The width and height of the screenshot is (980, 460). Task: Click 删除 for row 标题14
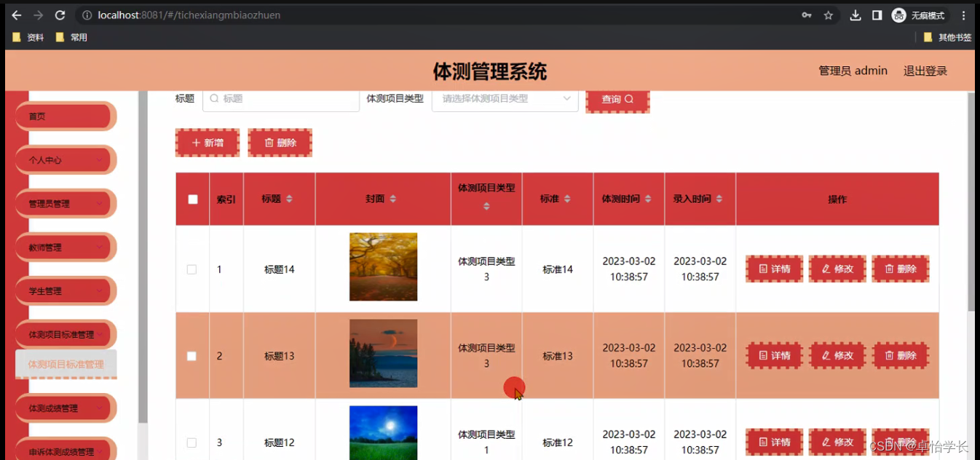pos(901,269)
